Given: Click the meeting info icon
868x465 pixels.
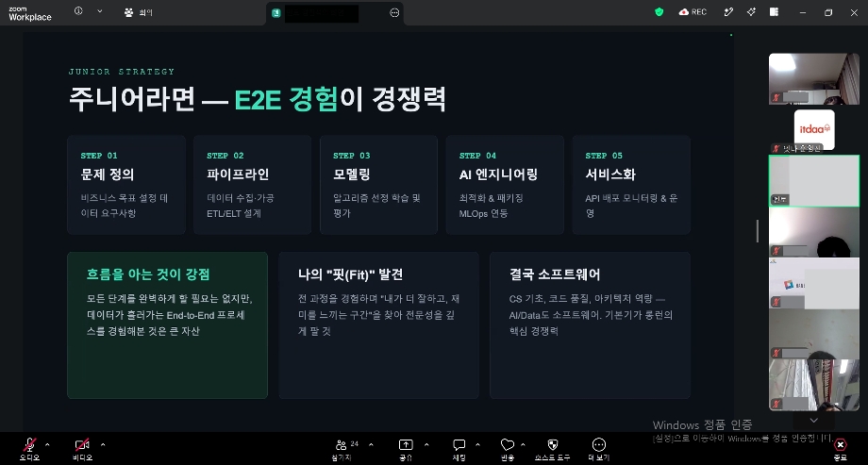Looking at the screenshot, I should 78,11.
